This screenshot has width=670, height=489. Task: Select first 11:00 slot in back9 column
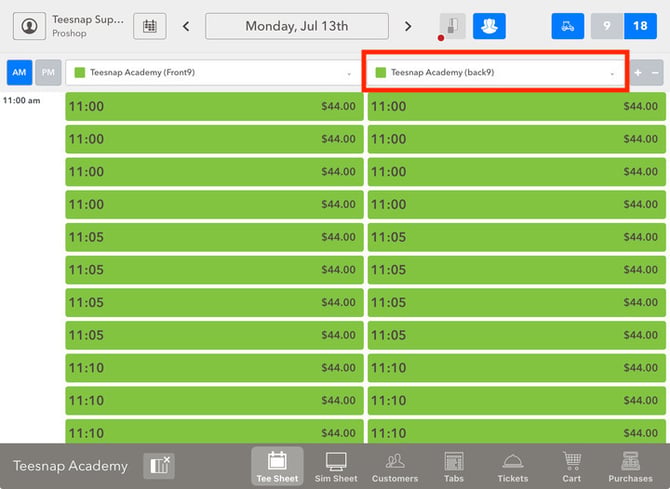[517, 106]
